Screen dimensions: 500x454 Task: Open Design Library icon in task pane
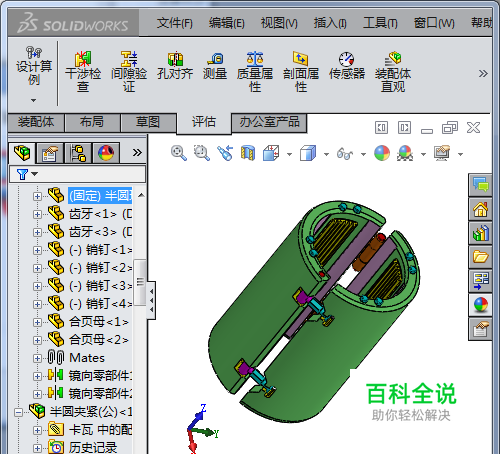point(480,233)
